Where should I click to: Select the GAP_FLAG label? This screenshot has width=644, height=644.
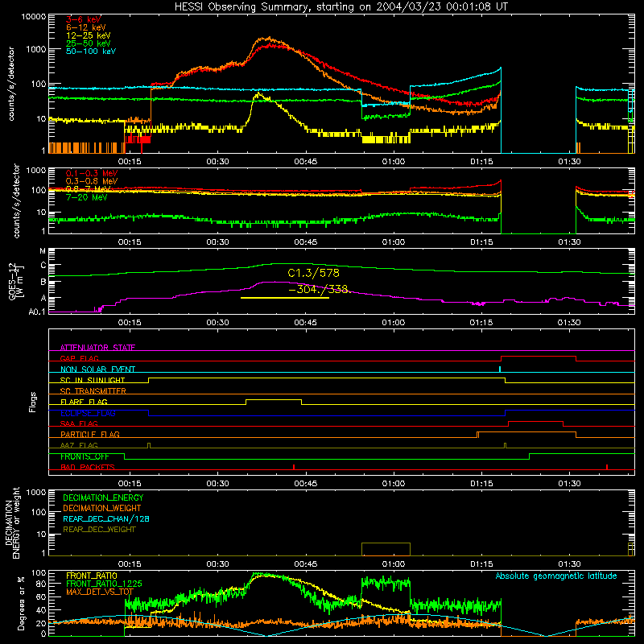pyautogui.click(x=79, y=358)
